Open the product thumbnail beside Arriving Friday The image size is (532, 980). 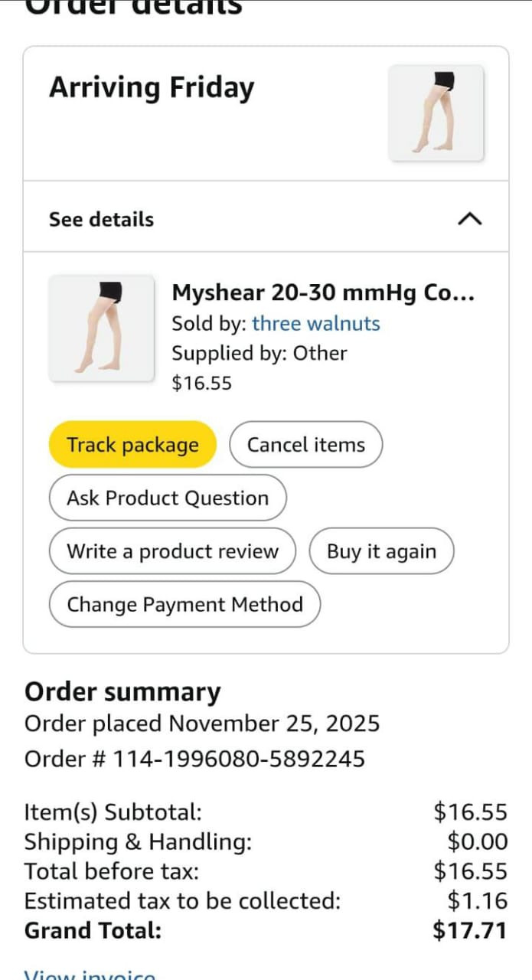point(436,113)
